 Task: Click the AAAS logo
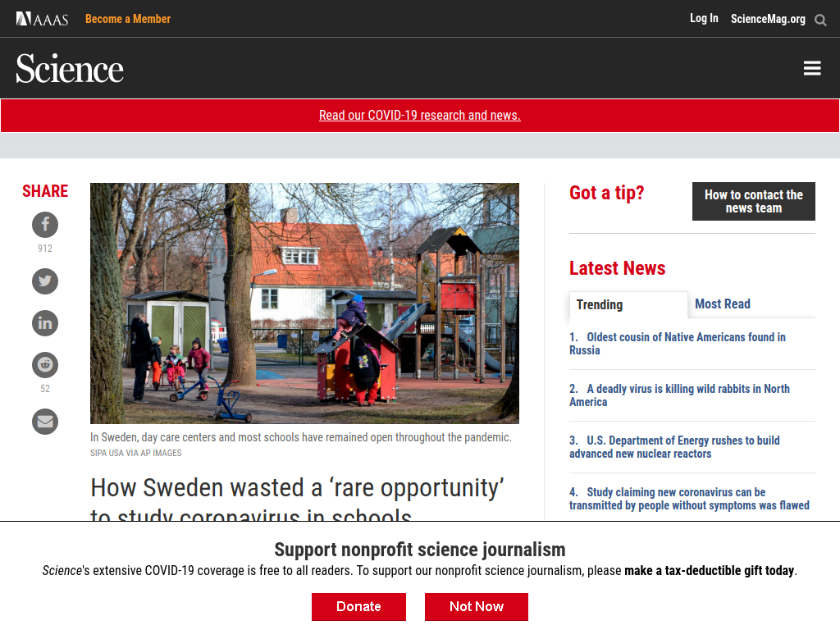click(x=43, y=20)
